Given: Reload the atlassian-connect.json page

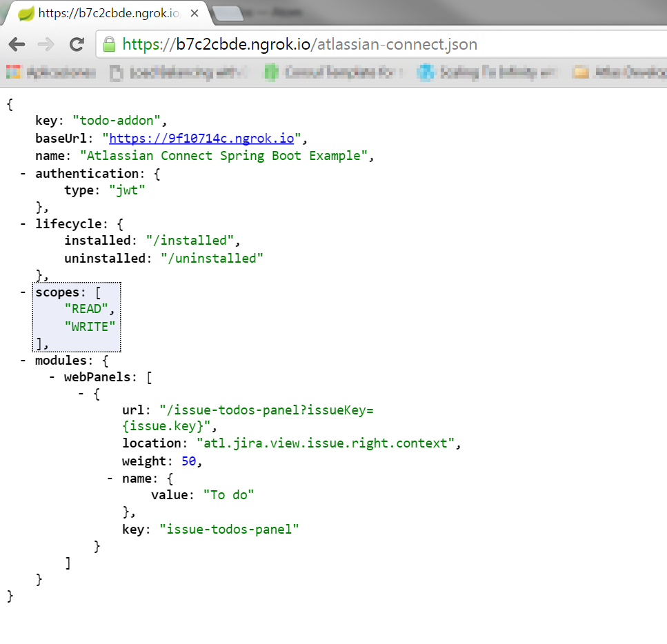Looking at the screenshot, I should tap(76, 43).
